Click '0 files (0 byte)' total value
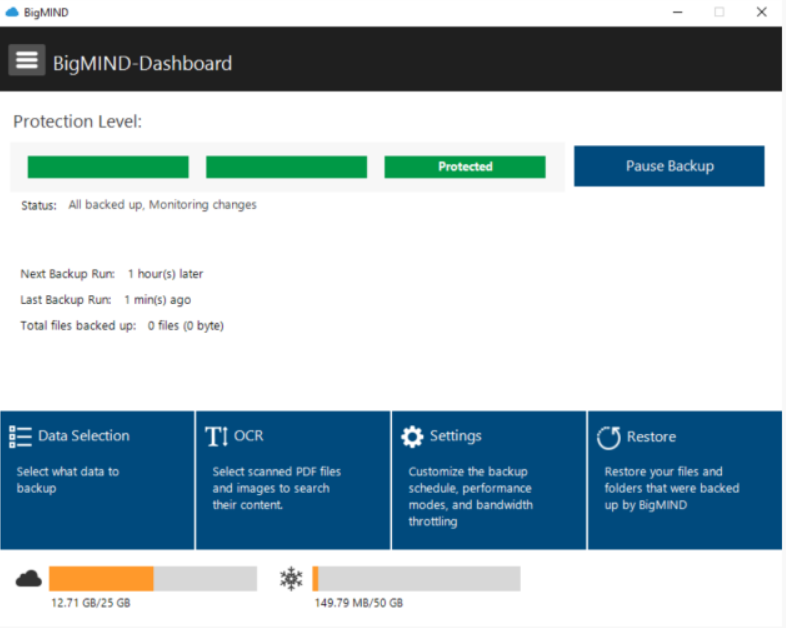The image size is (786, 628). [185, 326]
